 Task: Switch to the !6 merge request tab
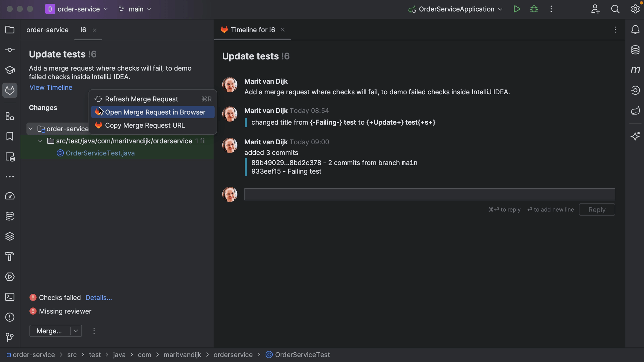[83, 30]
